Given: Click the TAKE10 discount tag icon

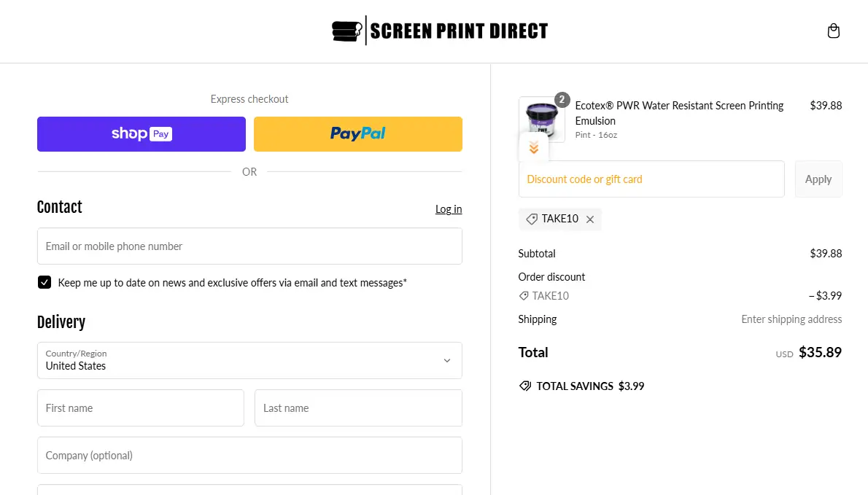Looking at the screenshot, I should click(532, 219).
